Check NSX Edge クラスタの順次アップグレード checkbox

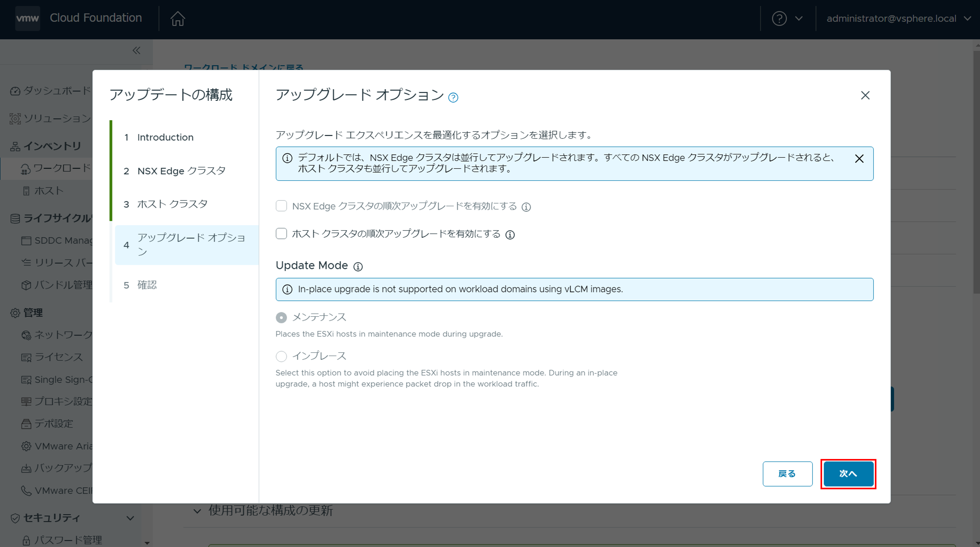point(281,206)
